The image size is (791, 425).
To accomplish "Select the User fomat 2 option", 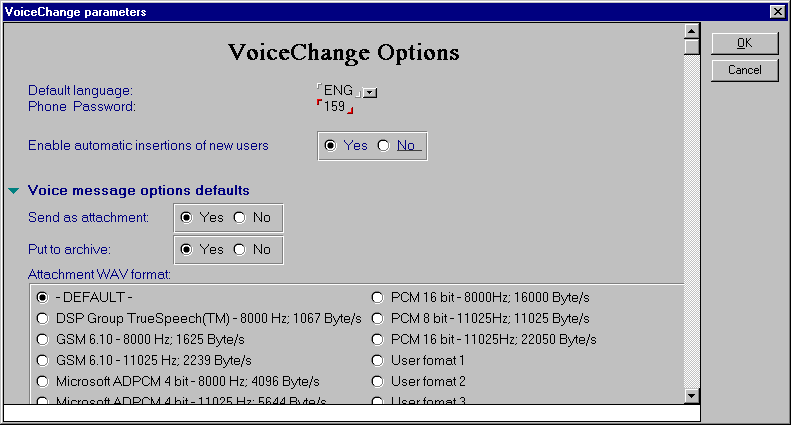I will click(x=377, y=382).
